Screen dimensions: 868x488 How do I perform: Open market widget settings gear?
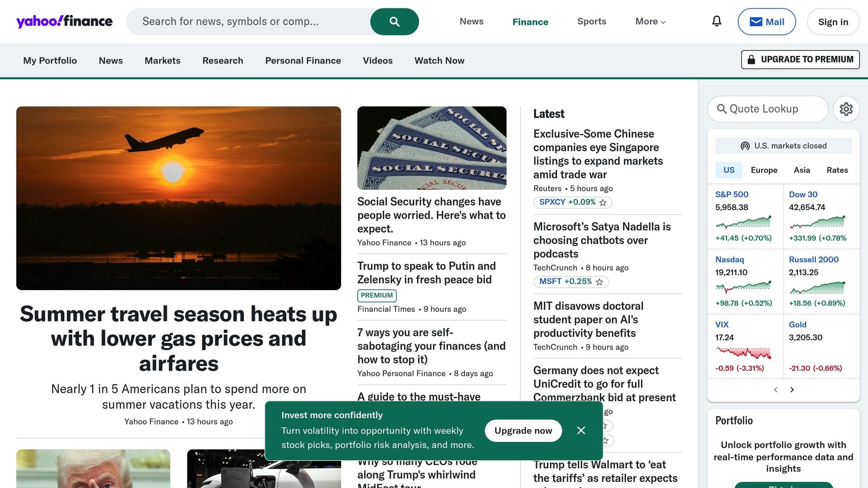pos(846,109)
